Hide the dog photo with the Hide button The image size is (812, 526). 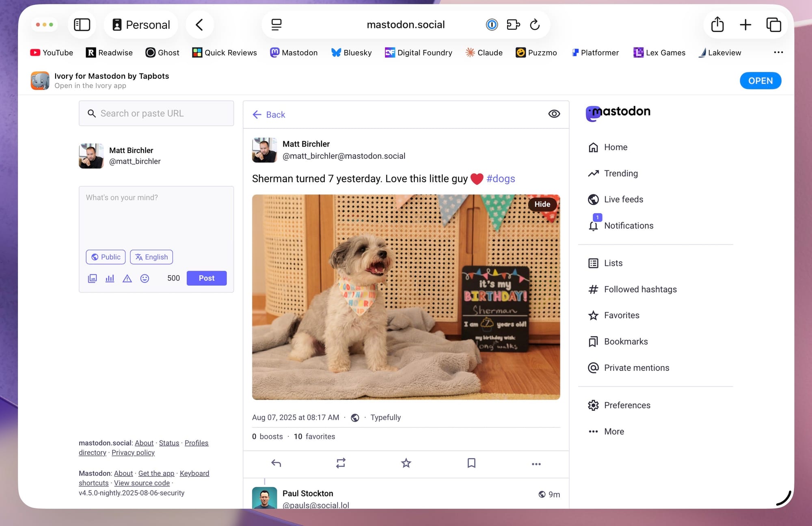542,204
